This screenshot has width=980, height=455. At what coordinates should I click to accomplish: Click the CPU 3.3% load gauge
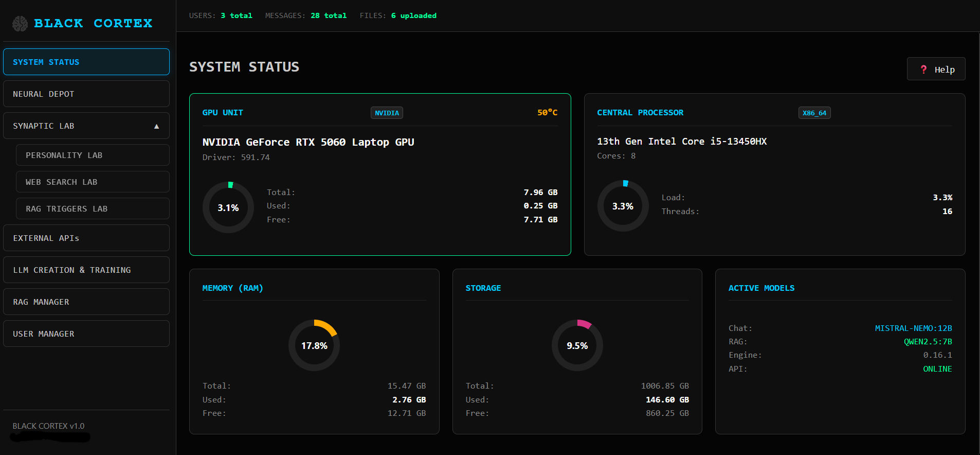pyautogui.click(x=623, y=206)
